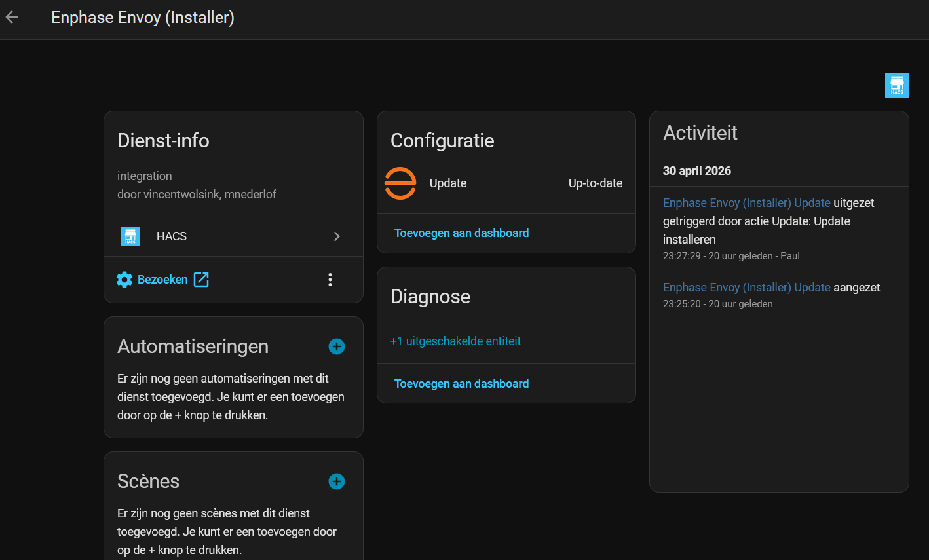Click the external-link icon after Bezoeken
Screen dimensions: 929x560
click(x=201, y=280)
